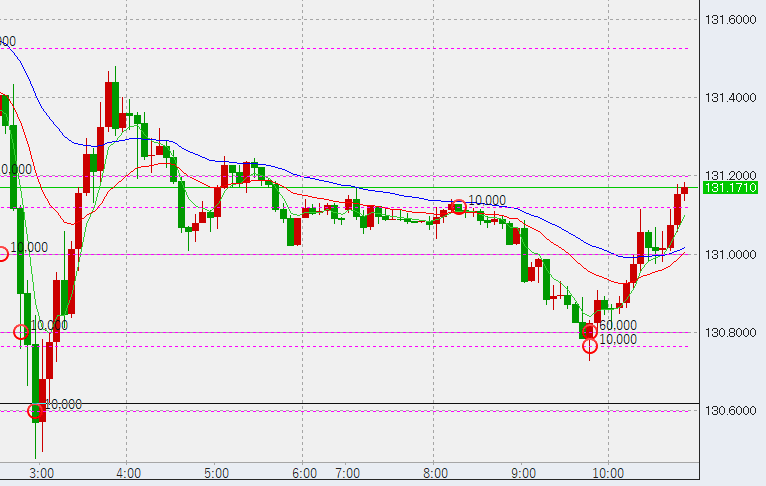Click the 130.6000 price axis label
This screenshot has width=766, height=486.
[x=729, y=410]
